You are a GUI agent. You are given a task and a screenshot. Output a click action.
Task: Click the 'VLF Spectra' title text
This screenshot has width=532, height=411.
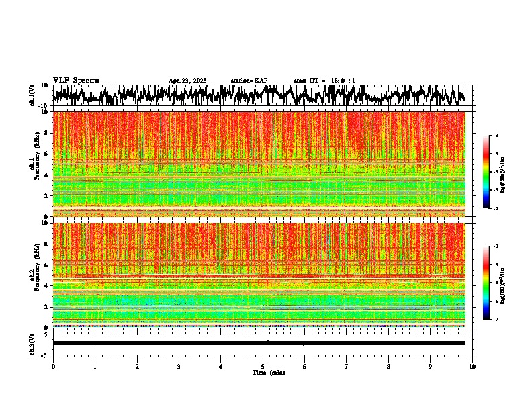coord(76,81)
